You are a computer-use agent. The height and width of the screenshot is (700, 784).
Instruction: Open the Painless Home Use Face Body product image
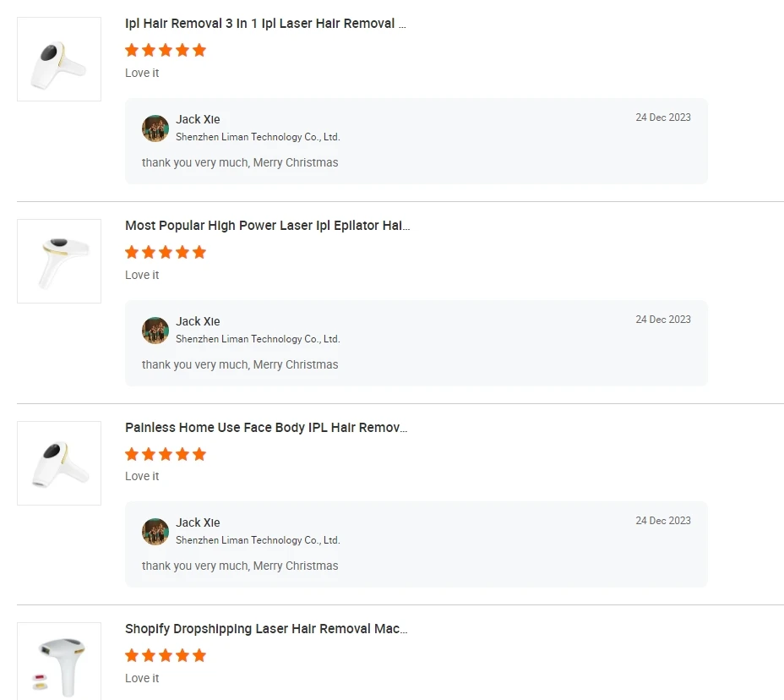(59, 463)
